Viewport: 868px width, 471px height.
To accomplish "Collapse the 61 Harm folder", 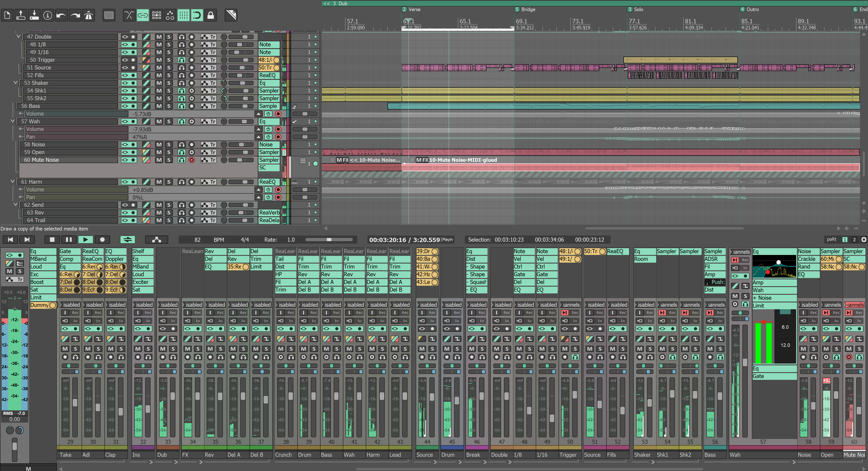I will (13, 181).
